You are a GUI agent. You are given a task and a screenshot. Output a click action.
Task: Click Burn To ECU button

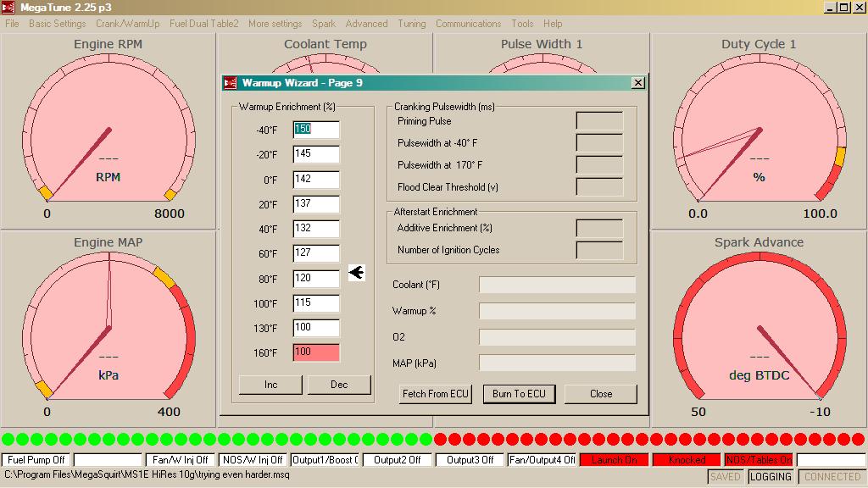519,394
